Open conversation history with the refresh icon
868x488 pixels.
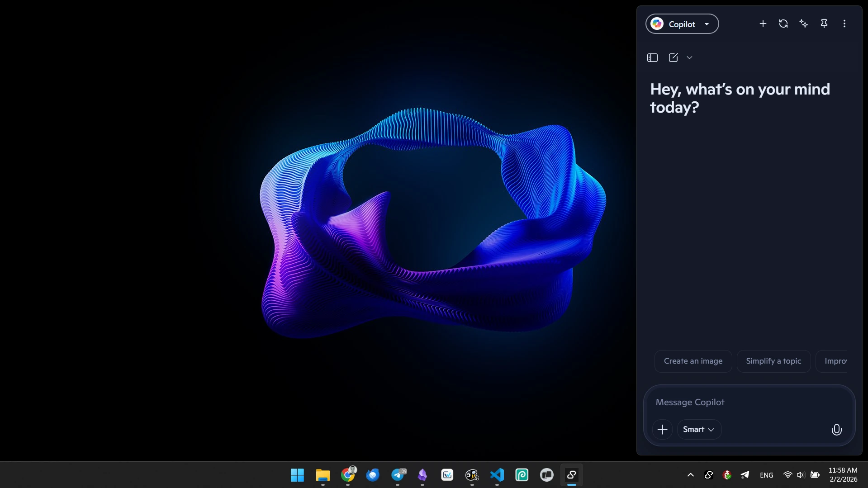pos(783,24)
